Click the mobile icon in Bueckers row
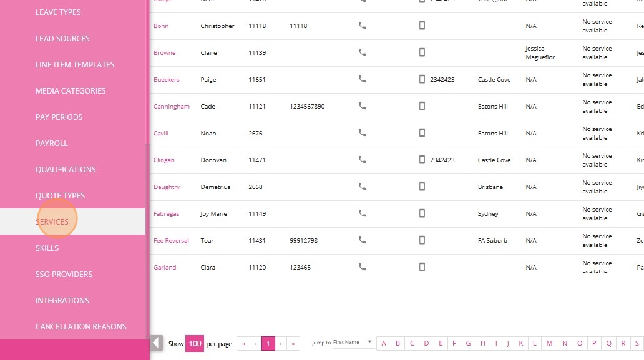 tap(422, 79)
